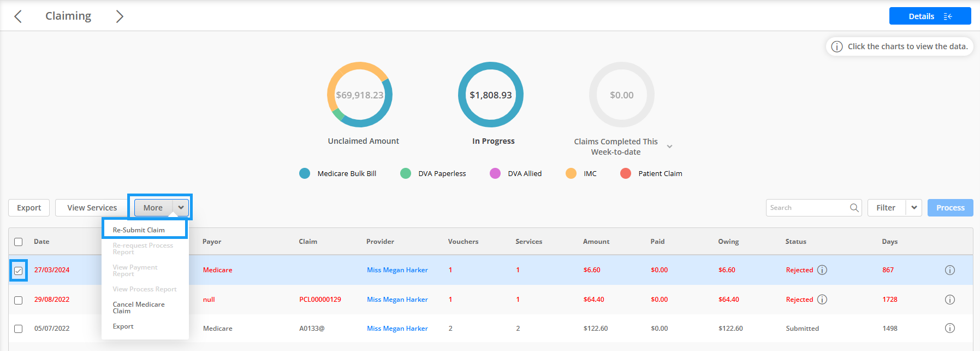Open row details icon for 29/08/2022 claim
This screenshot has width=980, height=351.
pyautogui.click(x=950, y=300)
